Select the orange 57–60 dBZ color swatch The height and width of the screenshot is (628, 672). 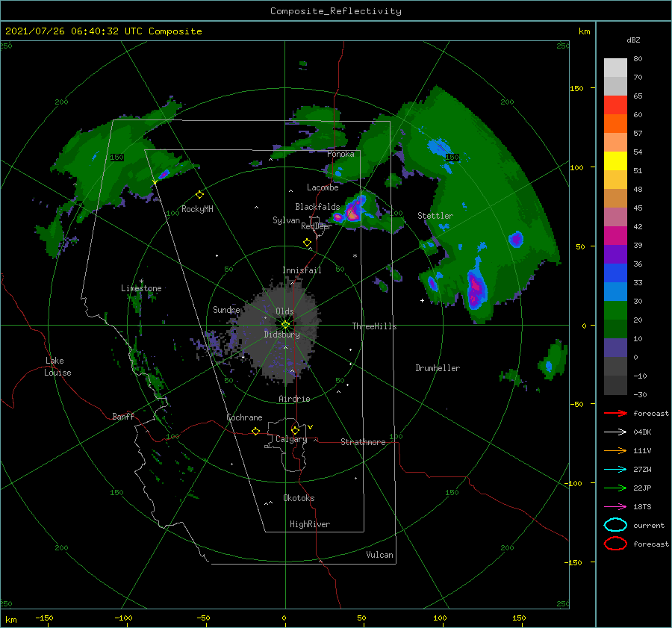pyautogui.click(x=615, y=124)
